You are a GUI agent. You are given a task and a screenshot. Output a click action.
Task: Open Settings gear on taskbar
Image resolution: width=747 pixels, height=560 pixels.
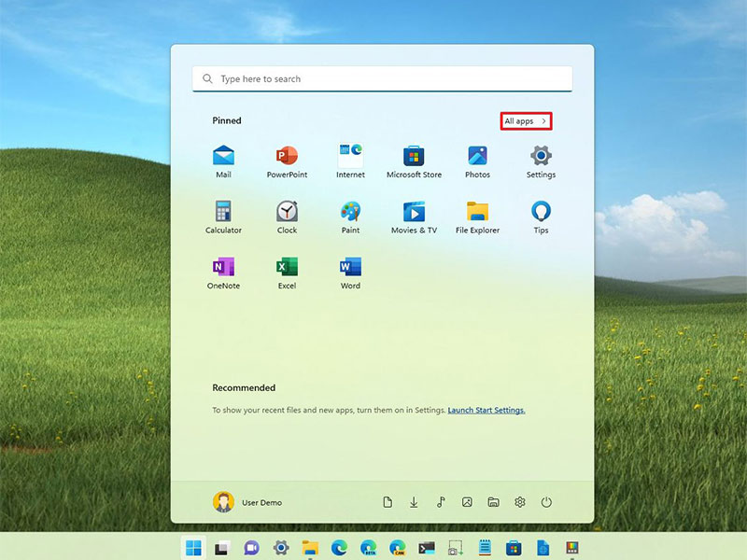[x=281, y=548]
